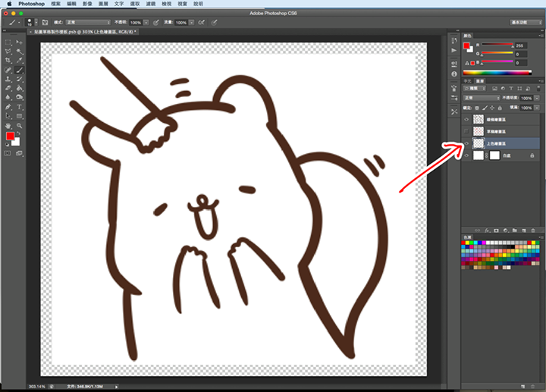Add a layer mask
546x392 pixels.
click(x=496, y=230)
